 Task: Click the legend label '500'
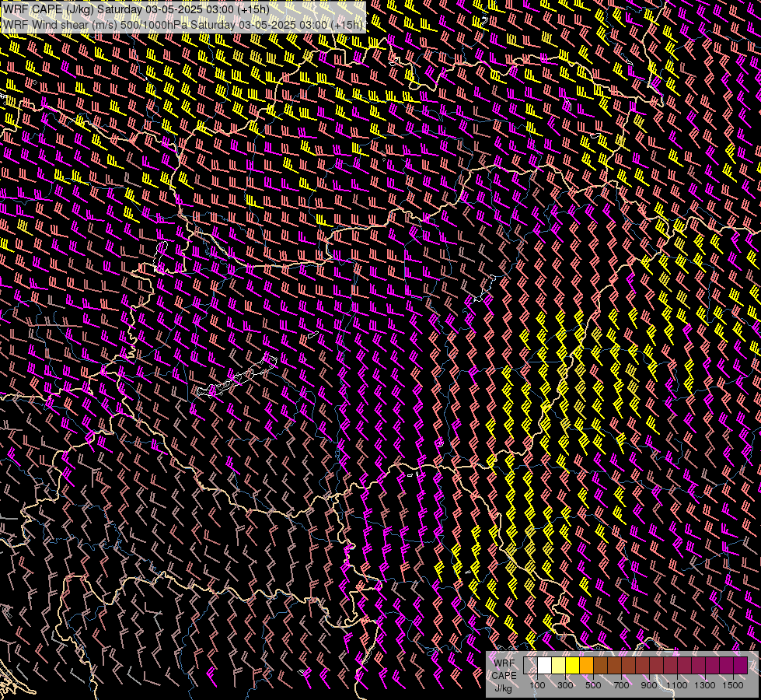[593, 685]
